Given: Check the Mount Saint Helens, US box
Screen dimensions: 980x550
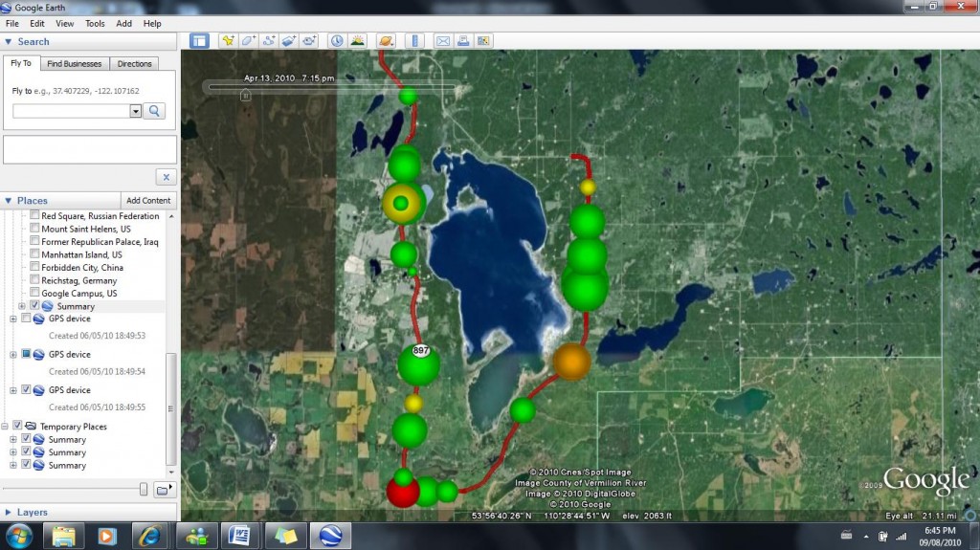Looking at the screenshot, I should click(x=35, y=228).
